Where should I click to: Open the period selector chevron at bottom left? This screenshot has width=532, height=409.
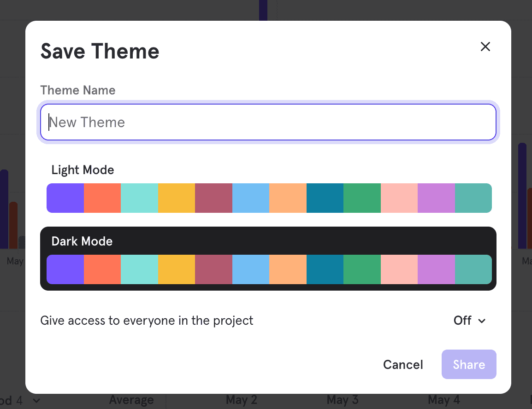click(35, 400)
